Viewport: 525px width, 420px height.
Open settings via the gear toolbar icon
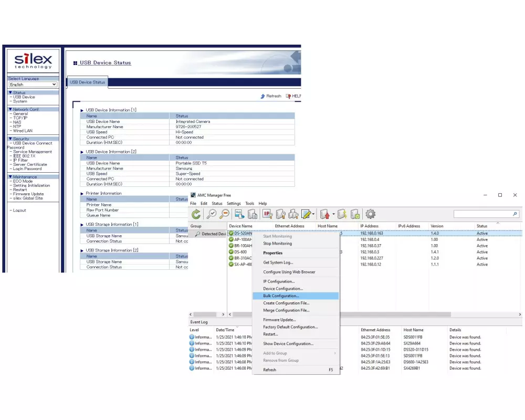(x=371, y=214)
